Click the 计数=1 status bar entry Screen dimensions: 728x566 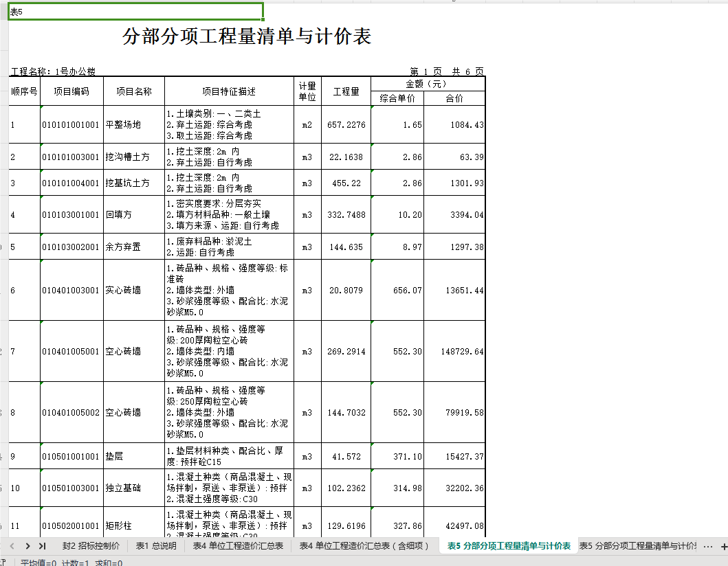75,563
